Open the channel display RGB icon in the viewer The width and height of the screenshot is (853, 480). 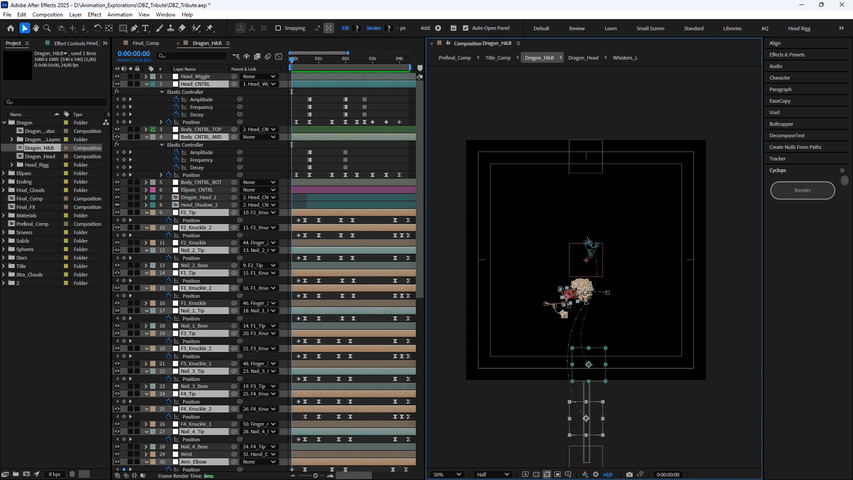point(585,475)
